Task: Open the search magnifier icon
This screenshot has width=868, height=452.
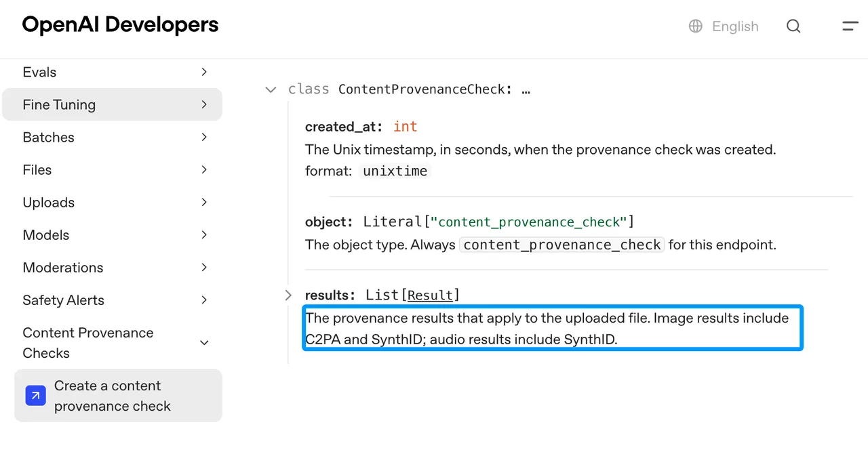Action: 793,26
